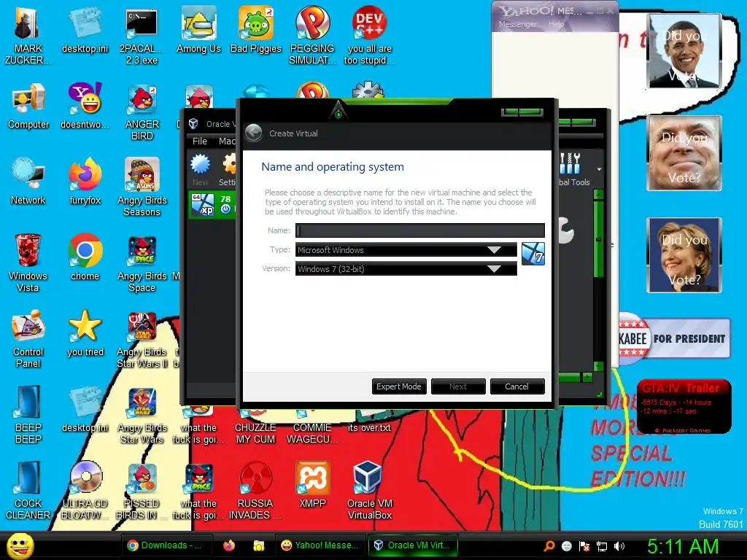Expand the arrow next to Global Tools
Viewport: 747px width, 560px height.
click(x=599, y=169)
